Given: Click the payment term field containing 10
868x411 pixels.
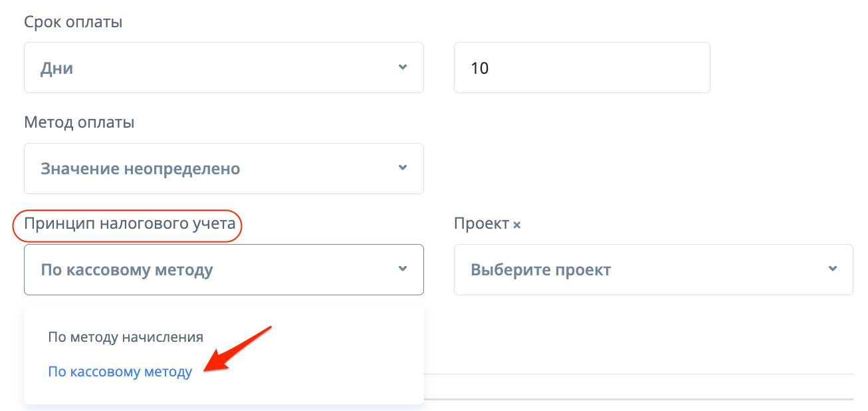Looking at the screenshot, I should (582, 68).
